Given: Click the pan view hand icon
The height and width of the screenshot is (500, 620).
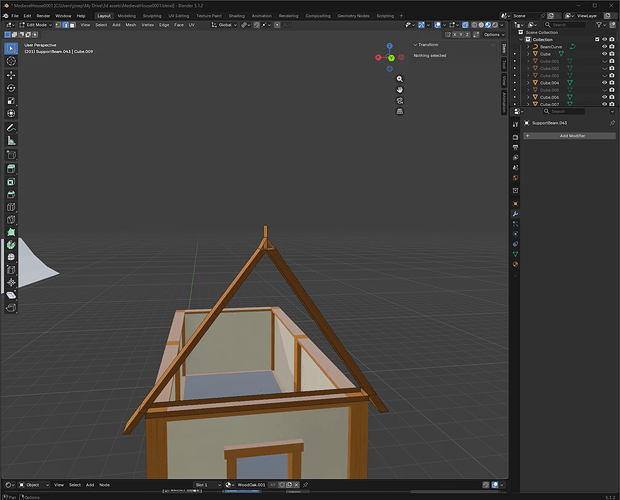Looking at the screenshot, I should pos(400,90).
